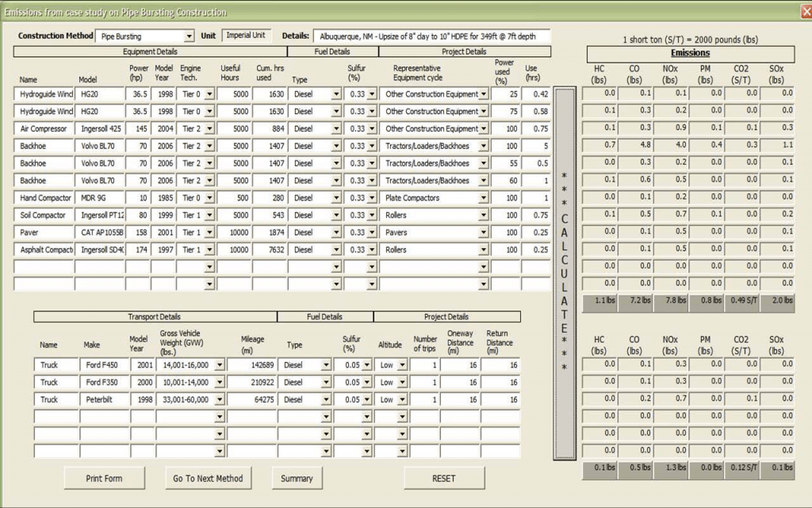Click the CALCULATE vertical button
Screen dimensions: 812x508
pos(565,273)
